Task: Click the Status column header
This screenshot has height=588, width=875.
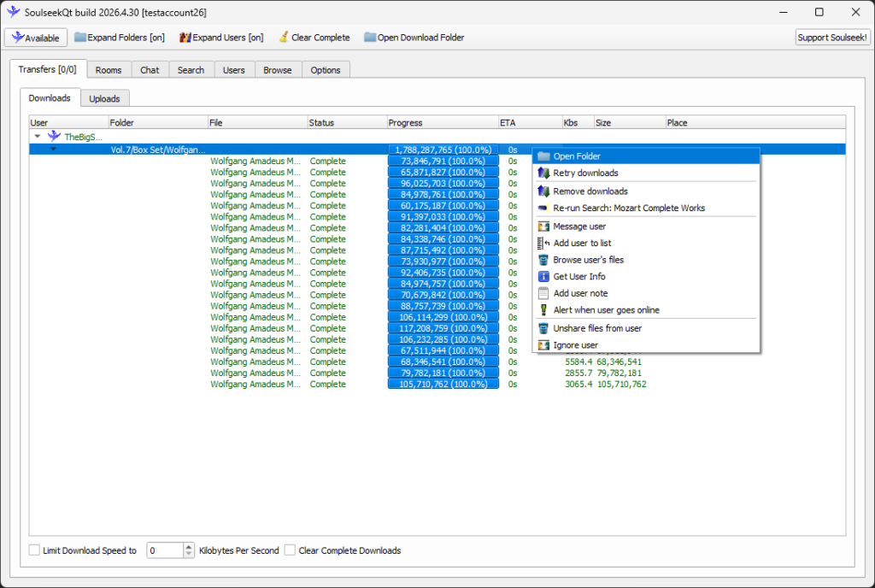Action: [x=347, y=123]
